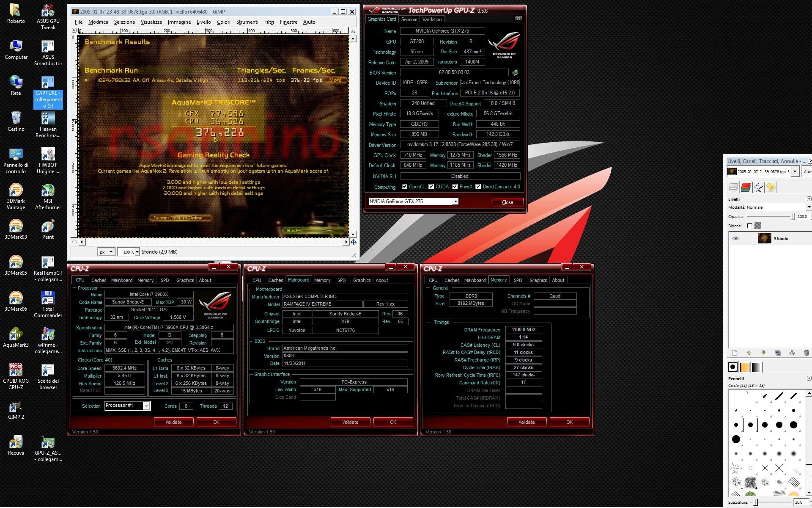Screen dimensions: 812x508
Task: Click Close button in GPU-Z
Action: pos(507,202)
